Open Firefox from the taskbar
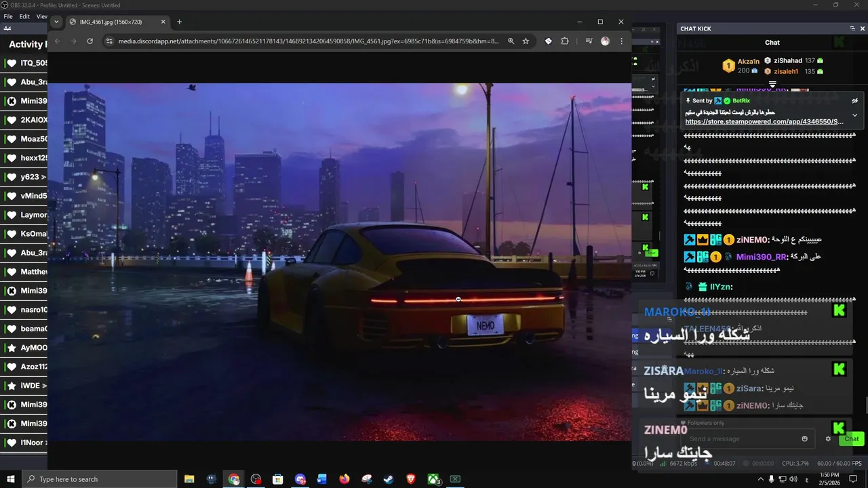This screenshot has width=868, height=488. (x=344, y=479)
